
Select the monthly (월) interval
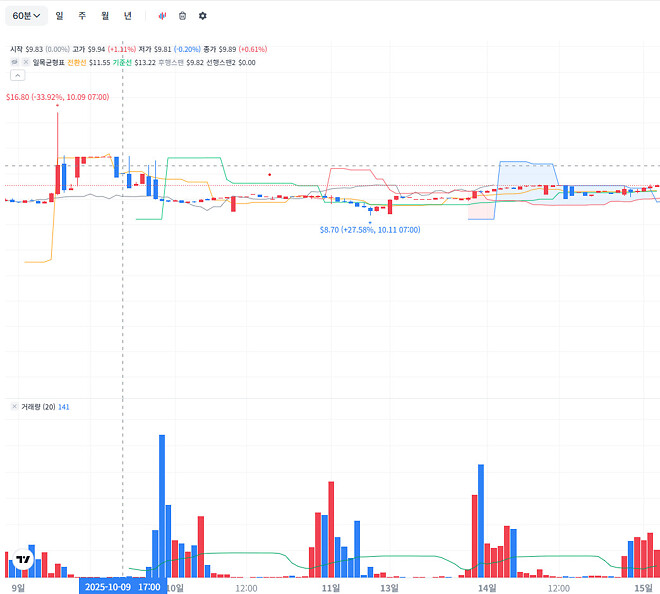104,16
